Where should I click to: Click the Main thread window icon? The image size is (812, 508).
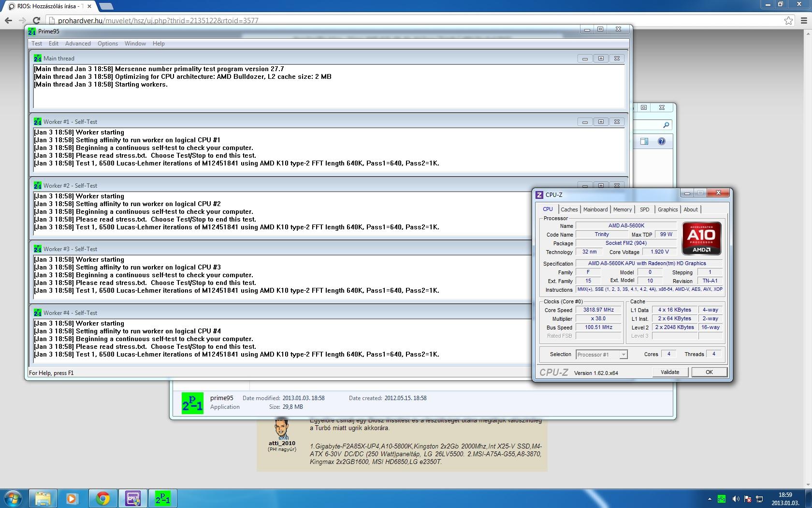[x=38, y=58]
